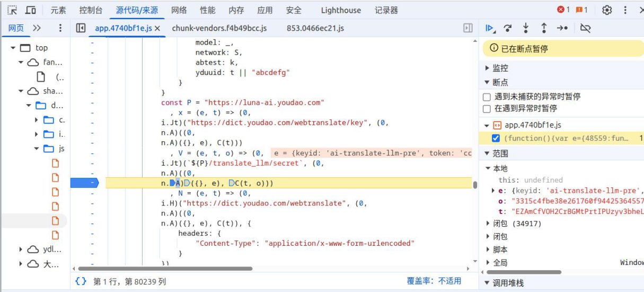Viewport: 644px width, 292px height.
Task: Open the DevTools three-dot menu
Action: [x=625, y=10]
